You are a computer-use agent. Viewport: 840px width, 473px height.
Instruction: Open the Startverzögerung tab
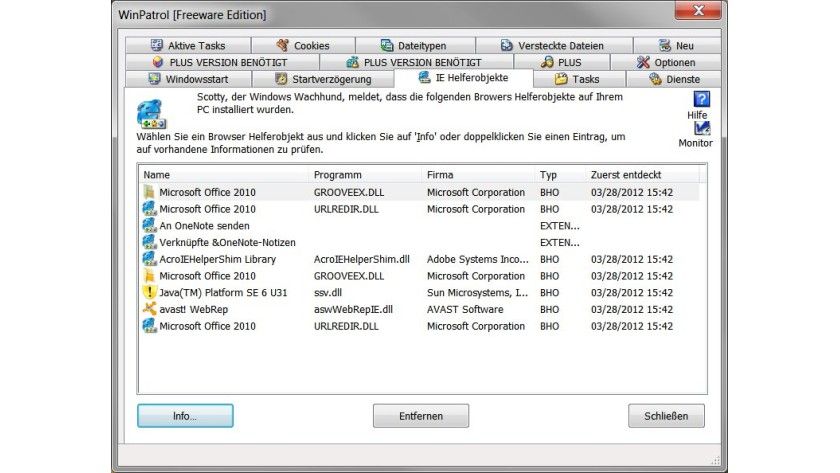point(323,79)
